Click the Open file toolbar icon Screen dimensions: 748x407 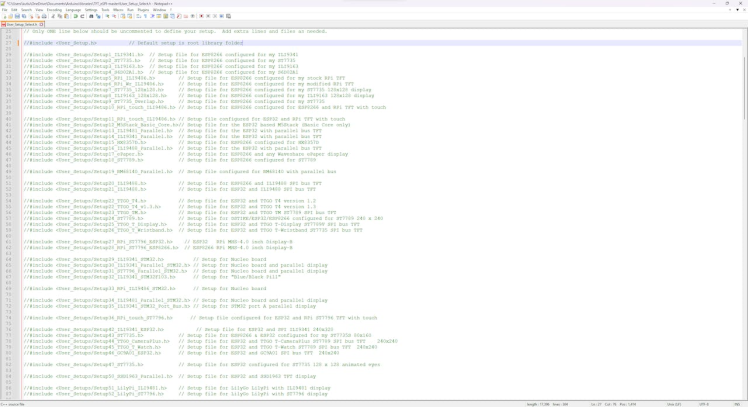point(10,16)
